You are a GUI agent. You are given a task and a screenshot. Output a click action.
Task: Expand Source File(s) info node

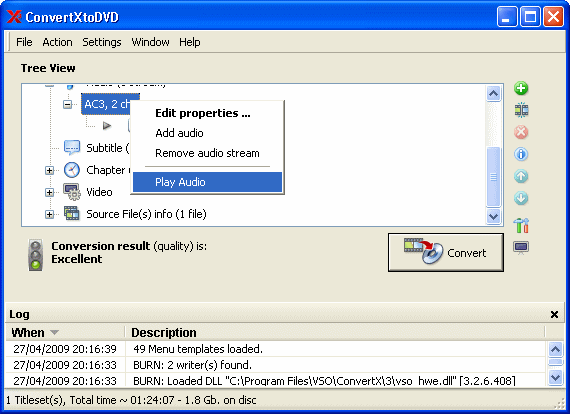click(x=49, y=214)
